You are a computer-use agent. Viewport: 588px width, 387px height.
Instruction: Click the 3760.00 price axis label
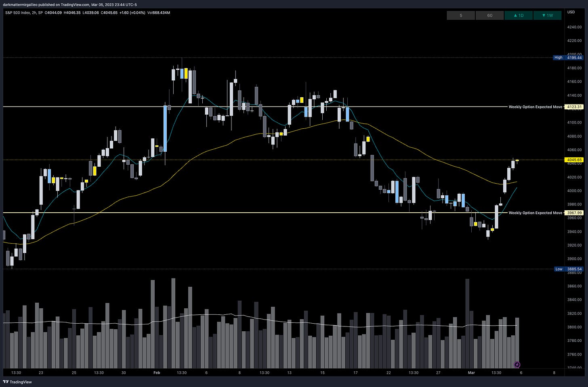[574, 354]
